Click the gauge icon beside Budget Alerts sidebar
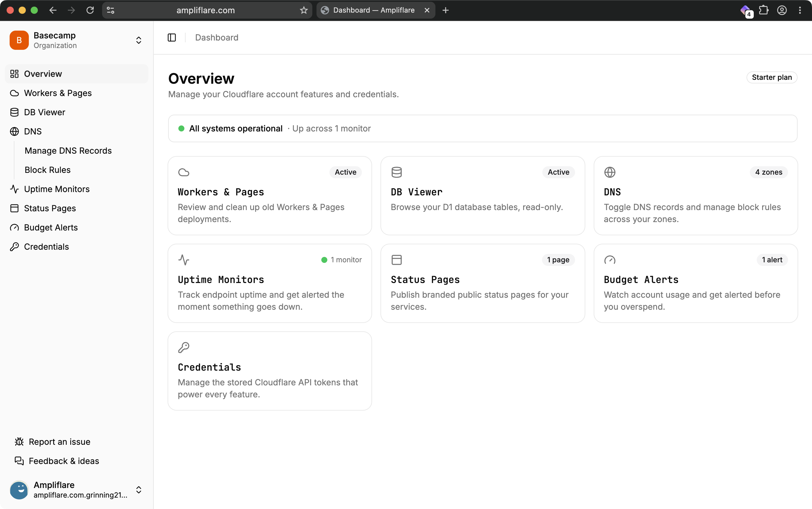The width and height of the screenshot is (812, 509). 14,227
